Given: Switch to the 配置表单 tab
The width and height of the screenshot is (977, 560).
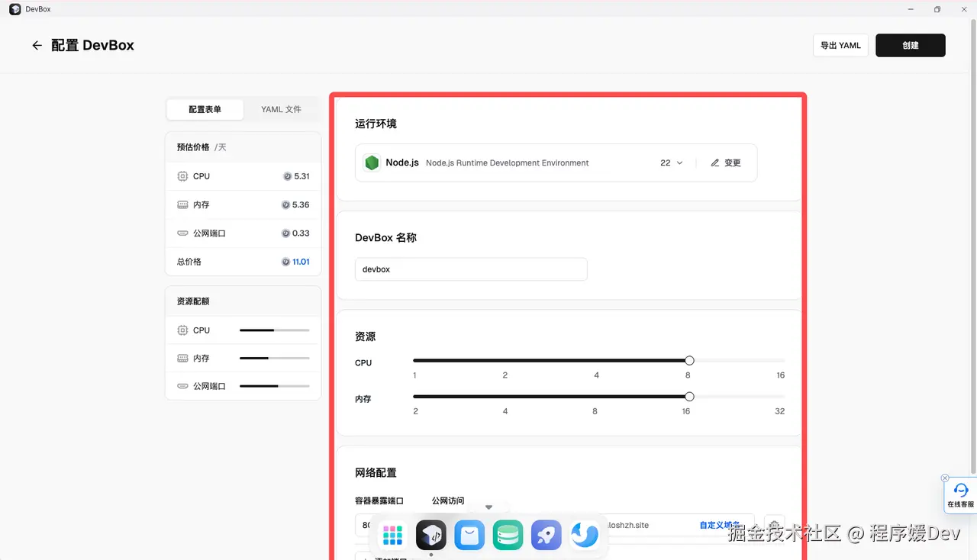Looking at the screenshot, I should point(205,109).
